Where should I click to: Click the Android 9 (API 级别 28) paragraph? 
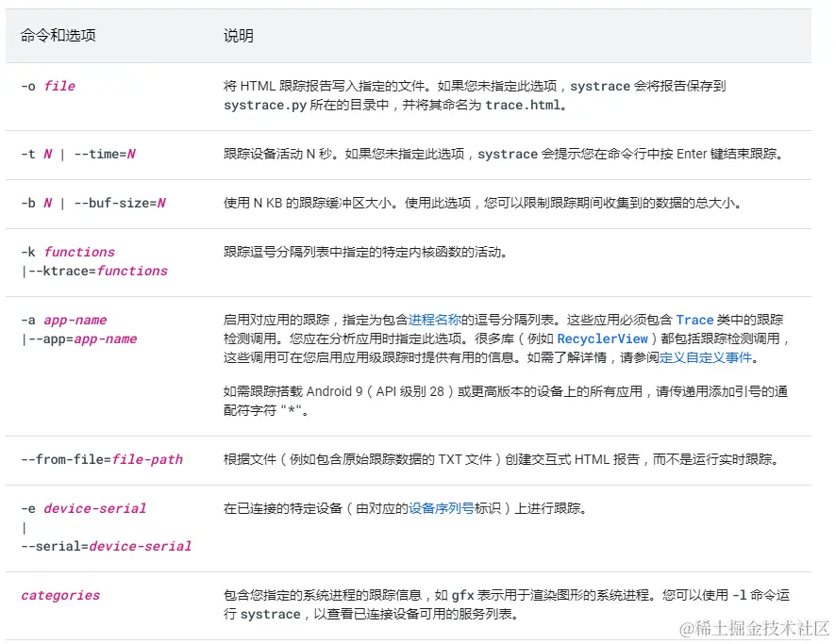[x=506, y=401]
